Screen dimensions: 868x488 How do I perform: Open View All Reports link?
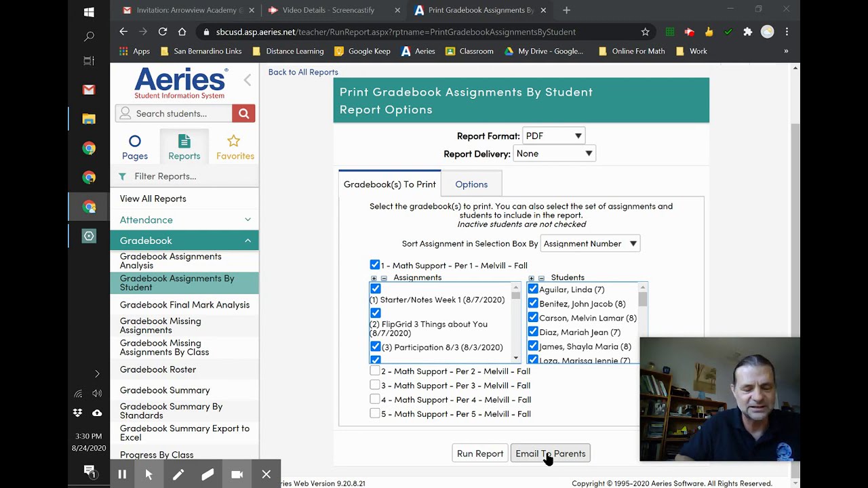pos(153,199)
